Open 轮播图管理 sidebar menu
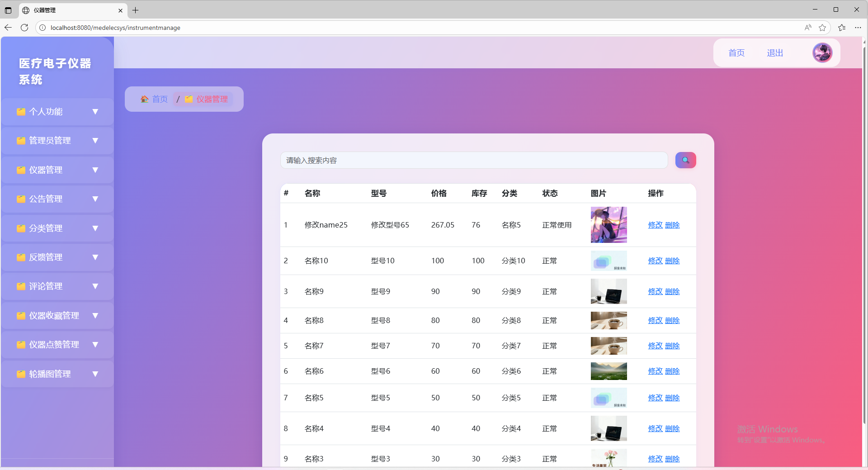Viewport: 868px width, 470px height. (x=57, y=374)
